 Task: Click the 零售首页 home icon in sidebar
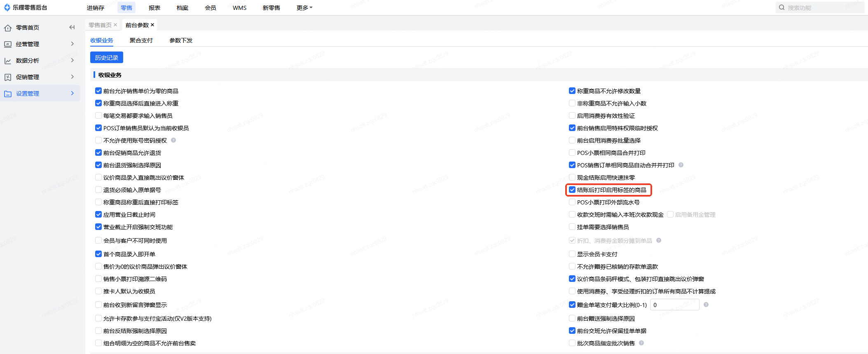8,28
